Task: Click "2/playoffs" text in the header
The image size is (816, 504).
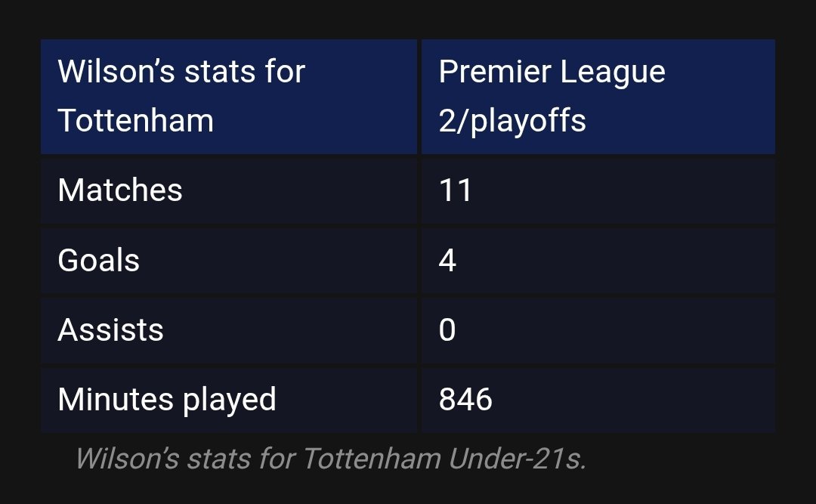Action: (512, 122)
